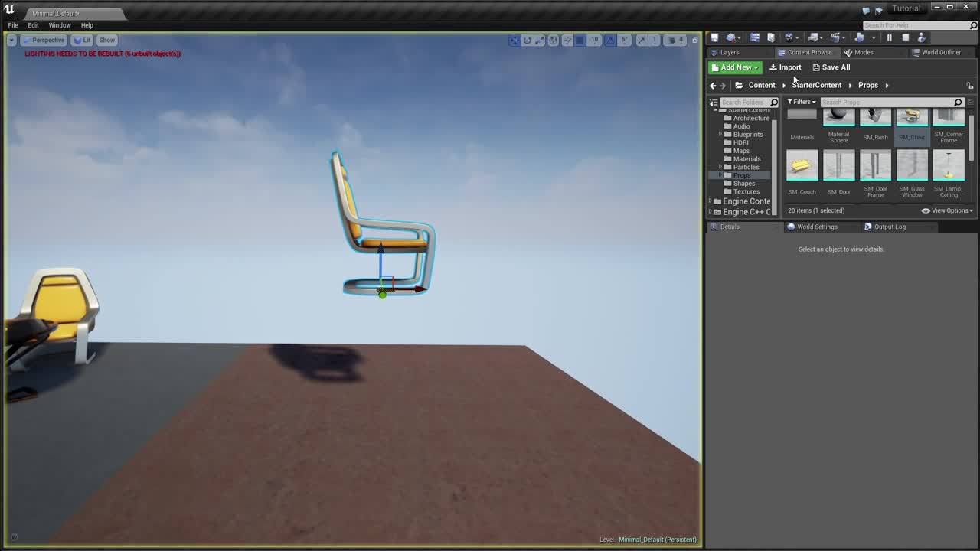
Task: Click the Possess/Eject player icon
Action: click(922, 37)
